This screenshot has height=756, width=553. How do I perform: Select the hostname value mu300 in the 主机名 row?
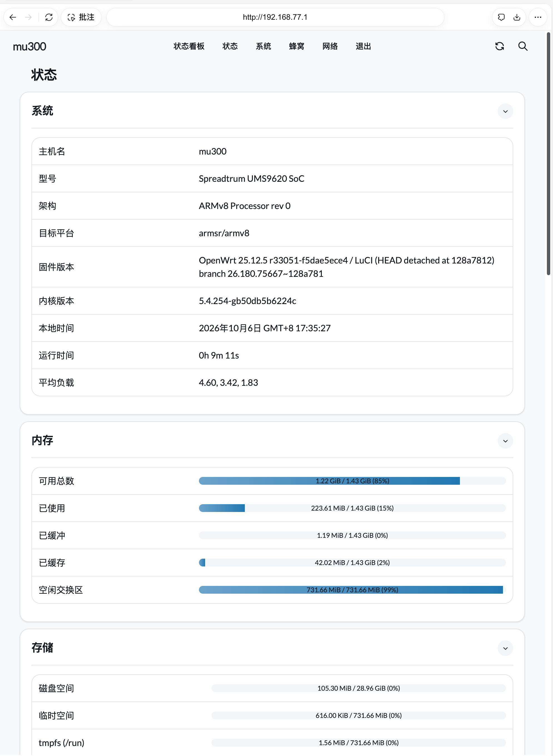[213, 151]
